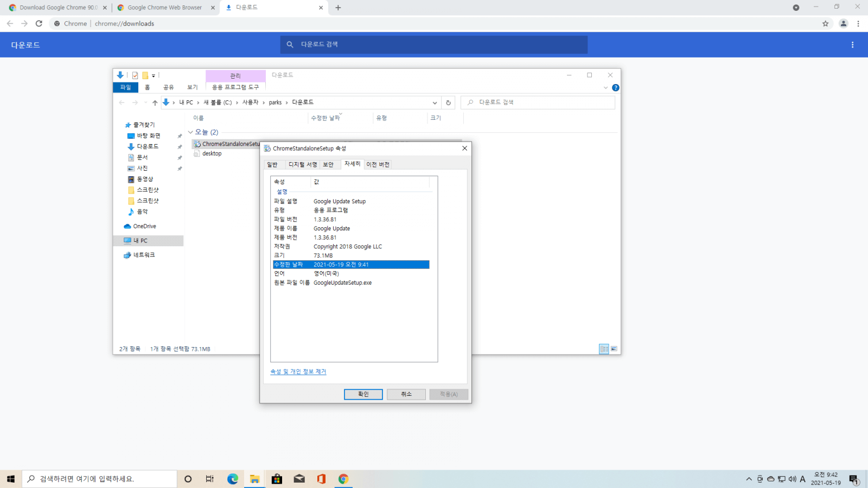
Task: Open the quick access toolbar customize dropdown
Action: click(154, 75)
